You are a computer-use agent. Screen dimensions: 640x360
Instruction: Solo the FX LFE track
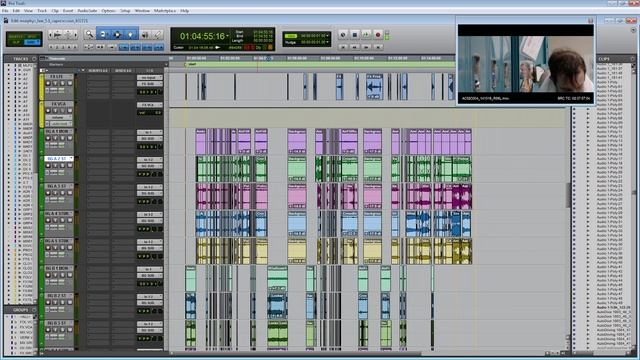tap(62, 84)
